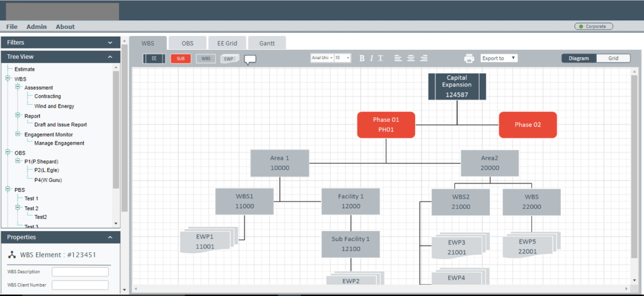Open the Gantt tab
The height and width of the screenshot is (296, 644).
[x=267, y=43]
